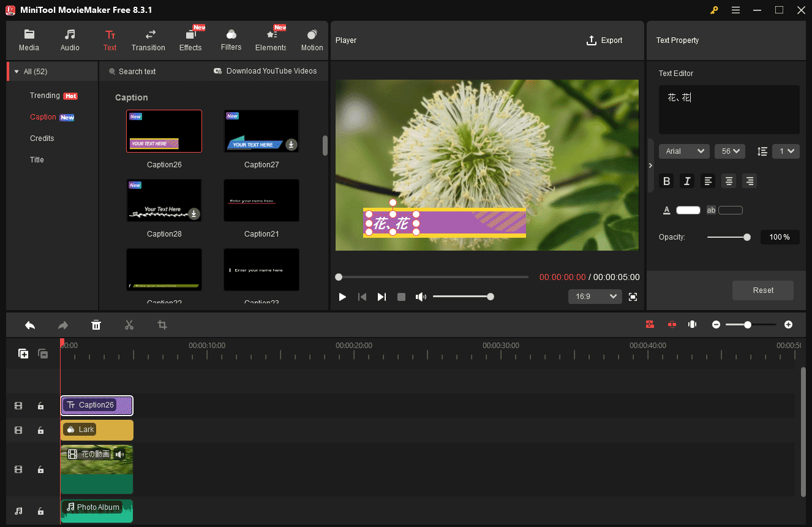The width and height of the screenshot is (812, 527).
Task: Select the split scissors tool
Action: coord(129,325)
